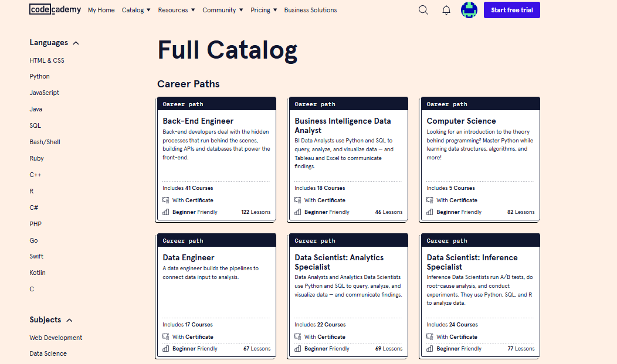The width and height of the screenshot is (617, 364).
Task: Click "Includes 18 Courses" text
Action: coord(320,188)
